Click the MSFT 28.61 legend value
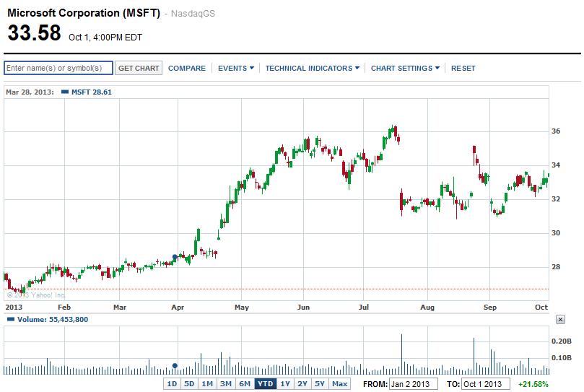Image resolution: width=584 pixels, height=392 pixels. pyautogui.click(x=92, y=92)
